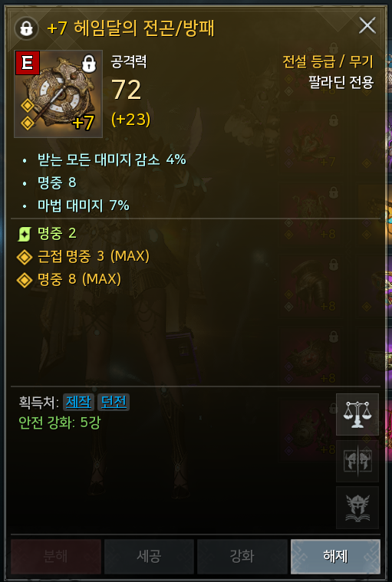Click the 헤임달의 전곤/방패 item thumbnail
This screenshot has height=582, width=392.
(x=58, y=94)
